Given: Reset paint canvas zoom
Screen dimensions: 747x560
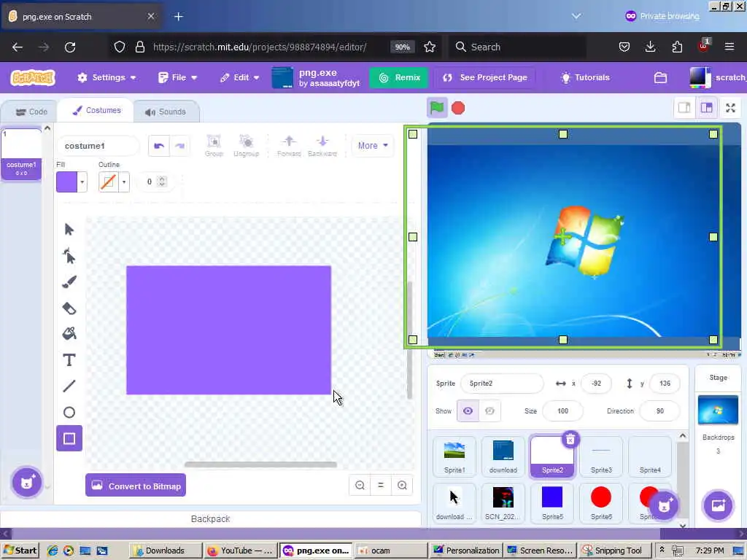Looking at the screenshot, I should click(x=381, y=485).
